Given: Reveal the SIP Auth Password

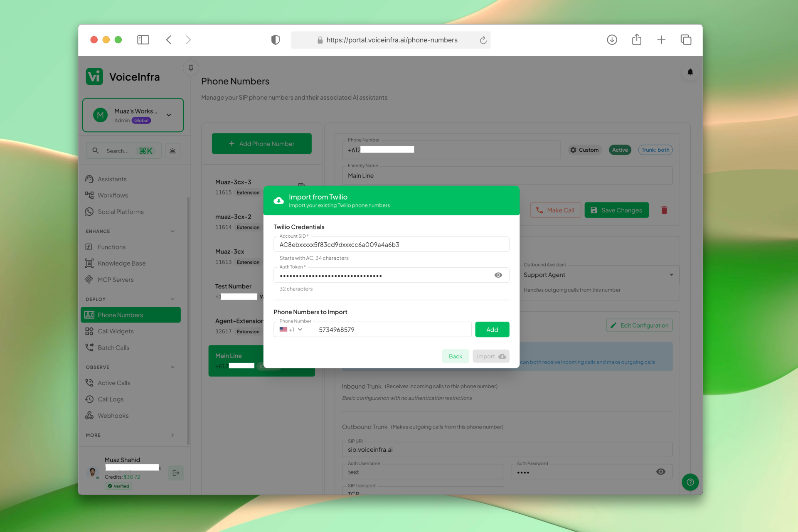Looking at the screenshot, I should pyautogui.click(x=661, y=472).
